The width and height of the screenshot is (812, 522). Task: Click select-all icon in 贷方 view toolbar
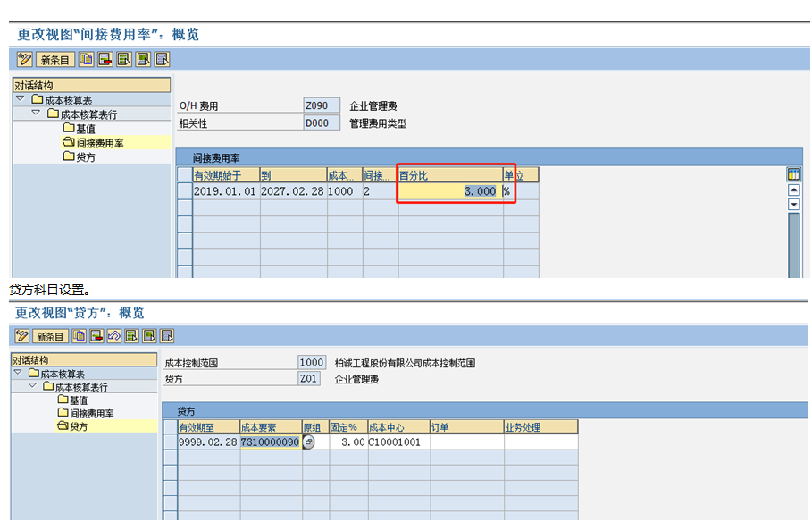pos(132,336)
